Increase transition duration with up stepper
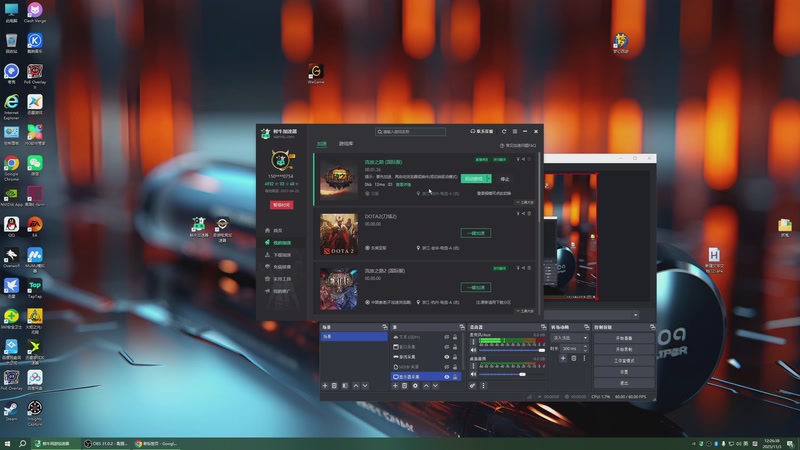Image resolution: width=800 pixels, height=450 pixels. point(585,346)
